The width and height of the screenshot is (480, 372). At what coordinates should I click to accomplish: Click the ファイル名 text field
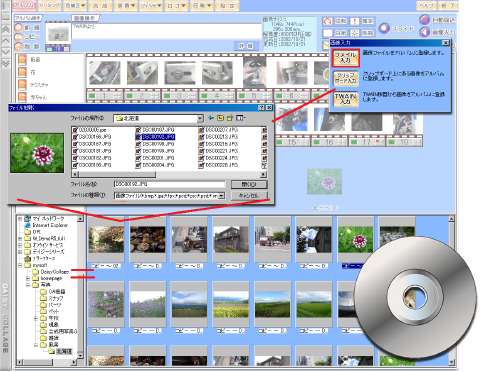(x=169, y=184)
